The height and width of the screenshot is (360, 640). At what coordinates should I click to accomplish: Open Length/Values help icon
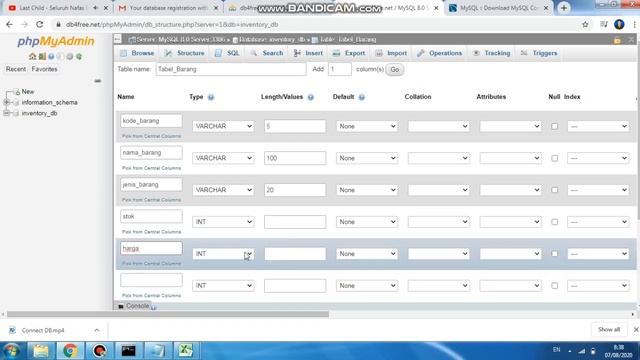coord(311,97)
